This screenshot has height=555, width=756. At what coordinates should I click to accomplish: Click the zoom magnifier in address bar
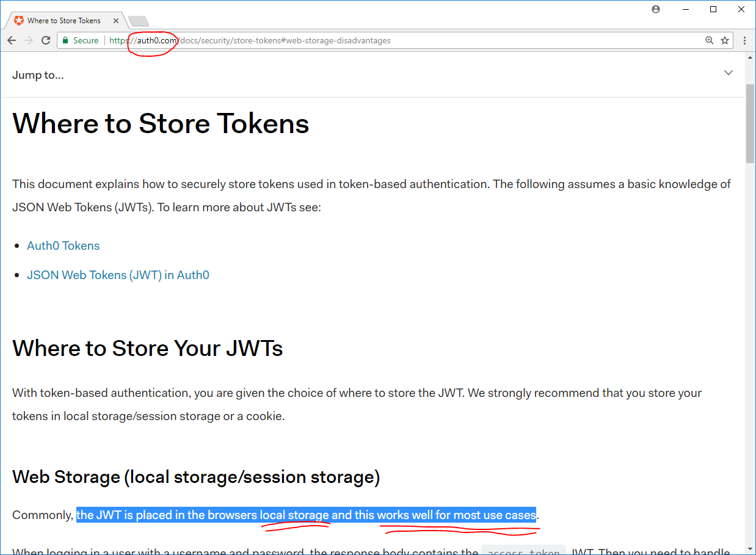(x=709, y=40)
